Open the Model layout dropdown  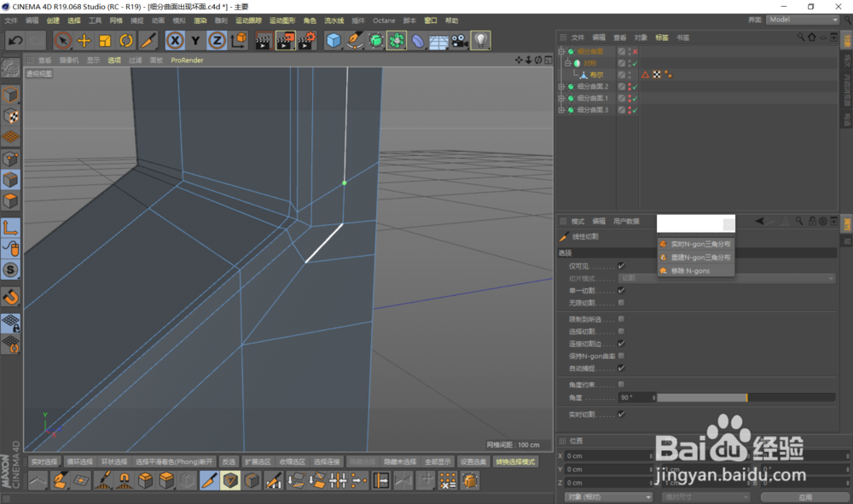(804, 20)
